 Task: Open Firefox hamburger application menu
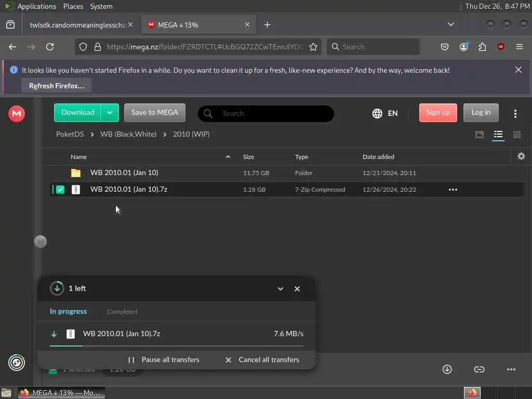(x=519, y=47)
